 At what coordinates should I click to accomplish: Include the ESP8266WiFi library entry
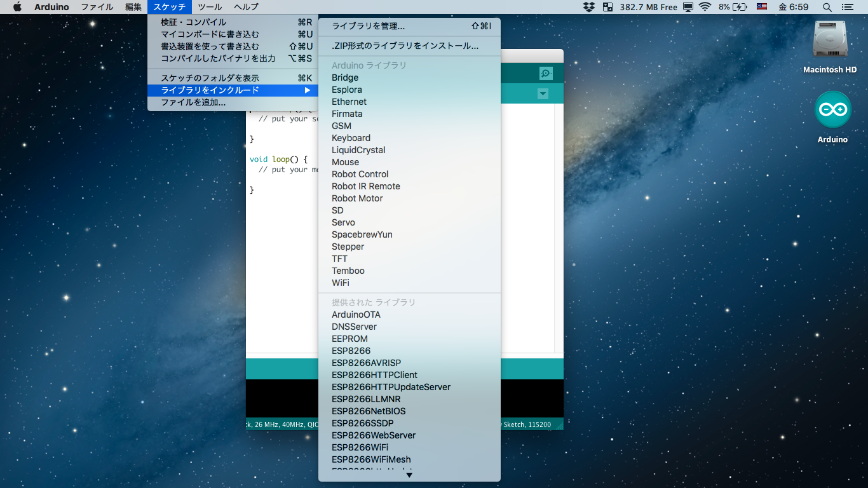click(x=409, y=447)
